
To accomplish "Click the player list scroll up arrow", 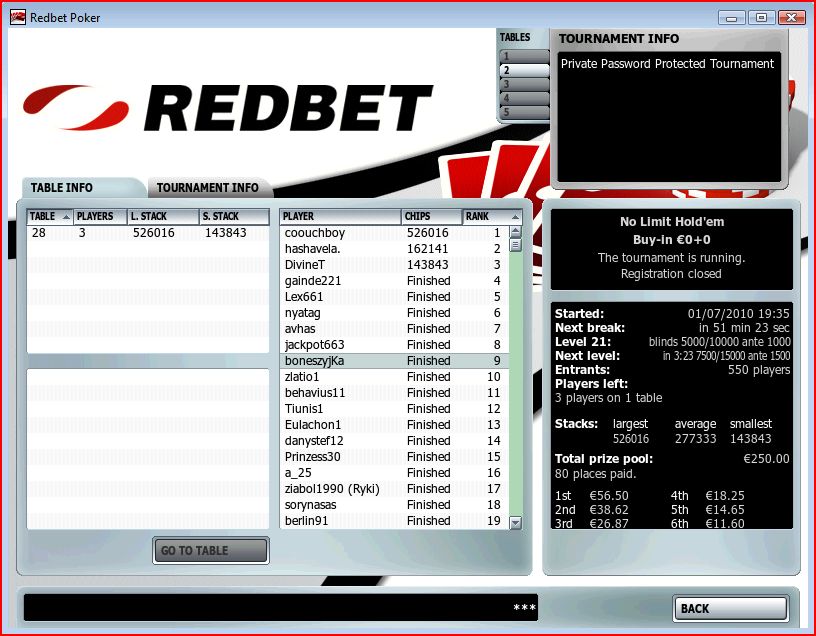I will (x=515, y=232).
